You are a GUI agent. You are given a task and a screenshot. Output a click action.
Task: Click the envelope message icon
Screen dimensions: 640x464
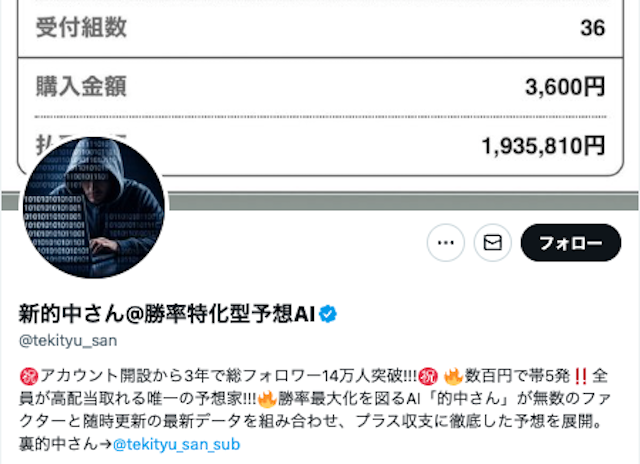493,243
